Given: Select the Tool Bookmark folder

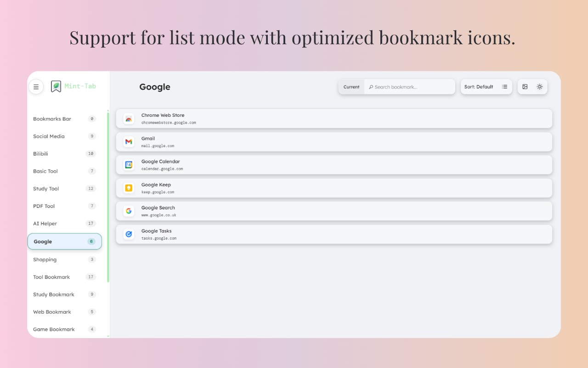Looking at the screenshot, I should 64,277.
